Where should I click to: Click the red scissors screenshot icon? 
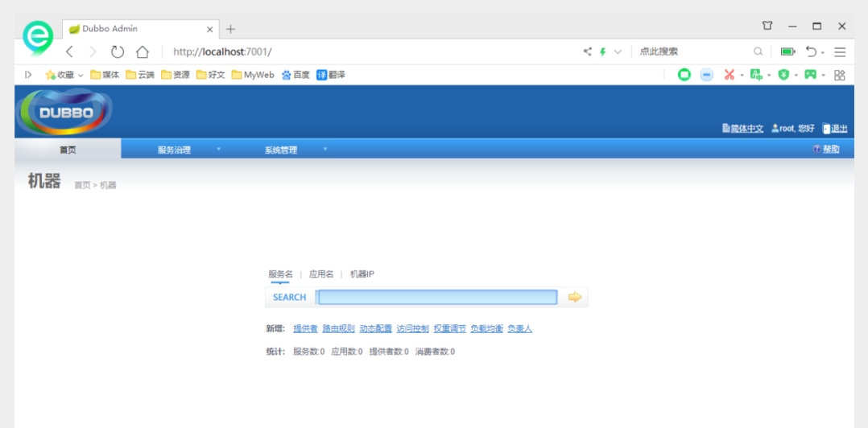(729, 75)
